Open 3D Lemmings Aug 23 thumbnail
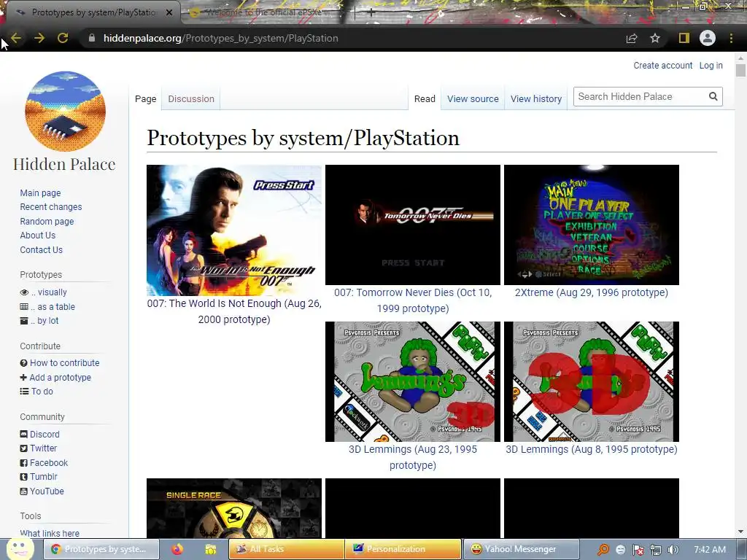The height and width of the screenshot is (560, 747). 413,381
